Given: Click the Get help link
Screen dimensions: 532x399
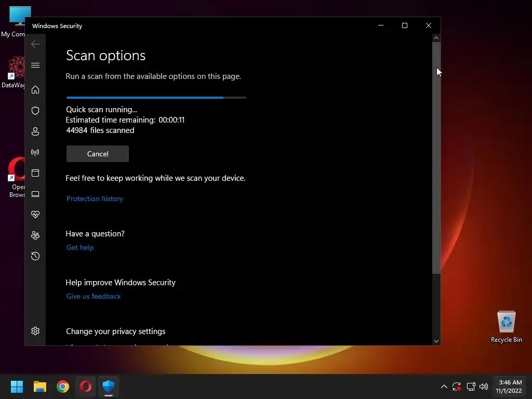Looking at the screenshot, I should 80,247.
